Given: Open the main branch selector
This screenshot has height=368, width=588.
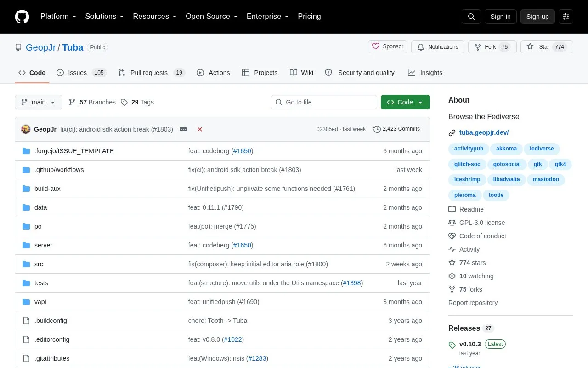Looking at the screenshot, I should 39,102.
